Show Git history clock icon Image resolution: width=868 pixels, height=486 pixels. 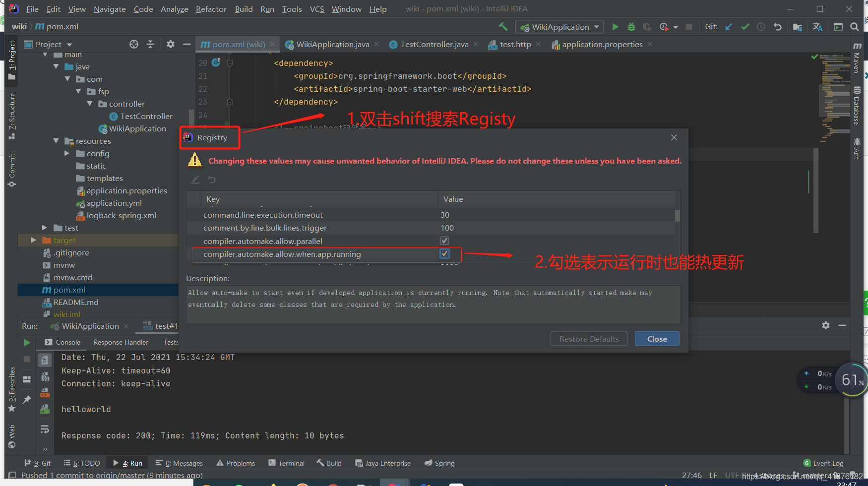click(761, 27)
